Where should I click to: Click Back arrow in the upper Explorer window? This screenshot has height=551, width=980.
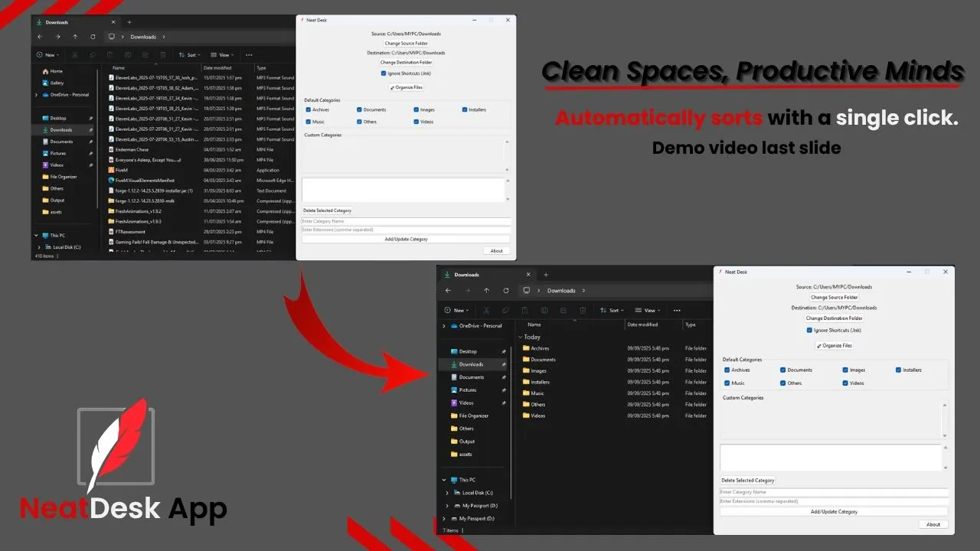click(40, 37)
